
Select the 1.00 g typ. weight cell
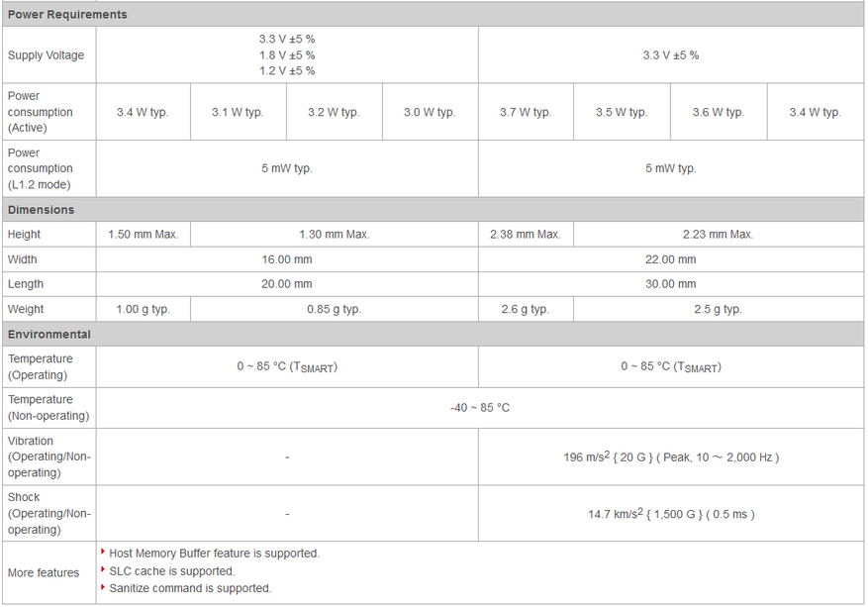click(x=144, y=309)
